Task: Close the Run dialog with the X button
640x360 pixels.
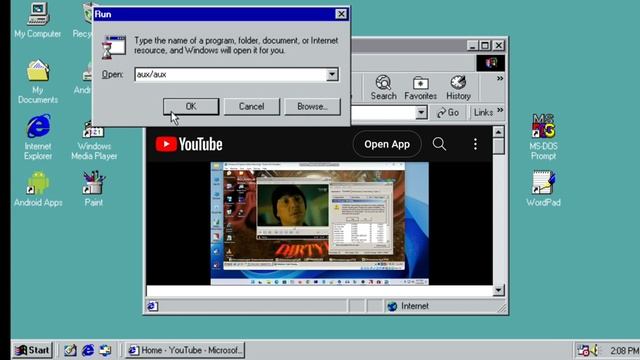Action: tap(341, 14)
